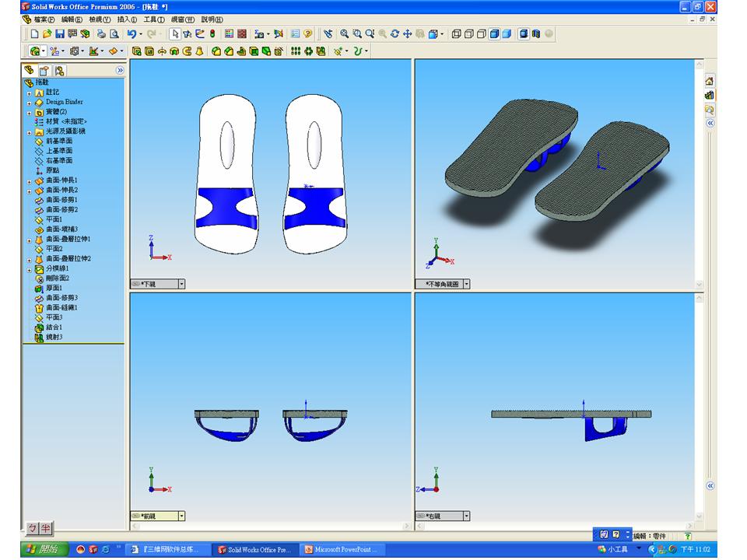Open the 插入(I) menu
This screenshot has width=747, height=560.
(127, 19)
